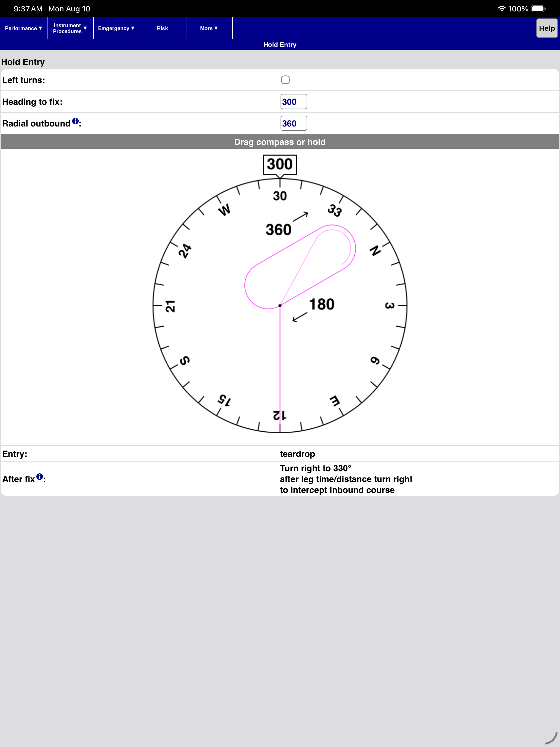Tap the 9:37 AM clock in status bar

[28, 9]
